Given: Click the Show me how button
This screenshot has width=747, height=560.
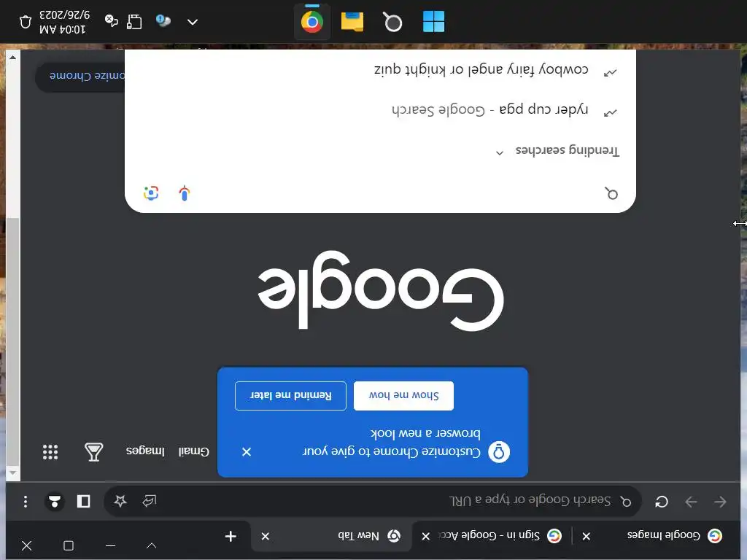Looking at the screenshot, I should pyautogui.click(x=403, y=396).
